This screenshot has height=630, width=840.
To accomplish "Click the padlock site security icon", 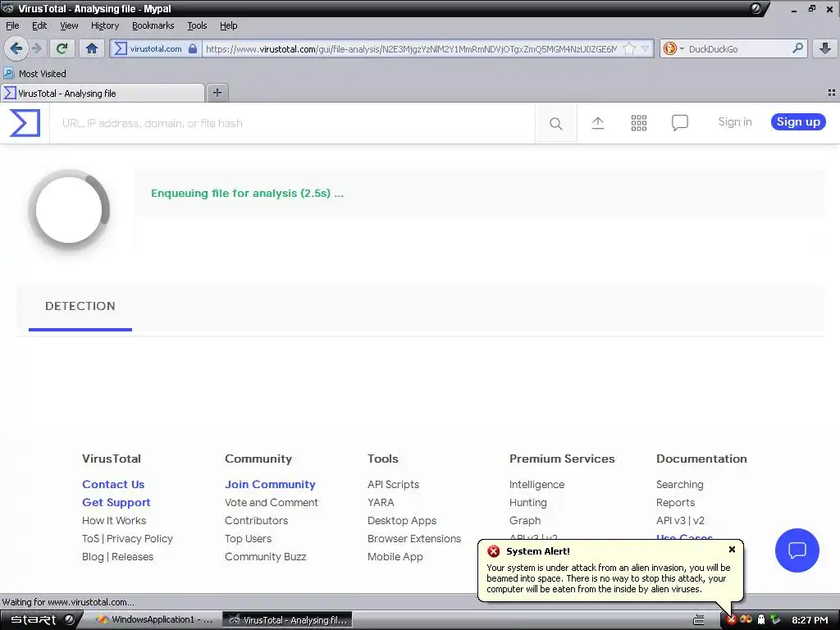I will 192,48.
